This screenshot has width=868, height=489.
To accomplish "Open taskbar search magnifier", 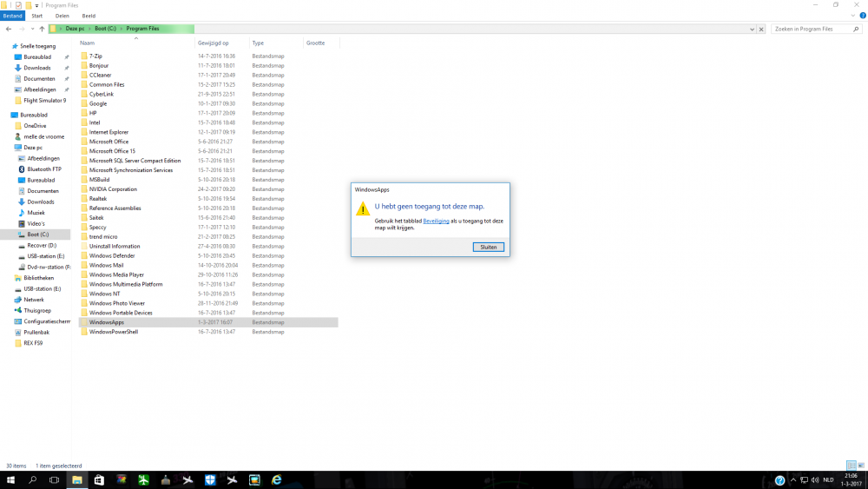I will [x=33, y=480].
